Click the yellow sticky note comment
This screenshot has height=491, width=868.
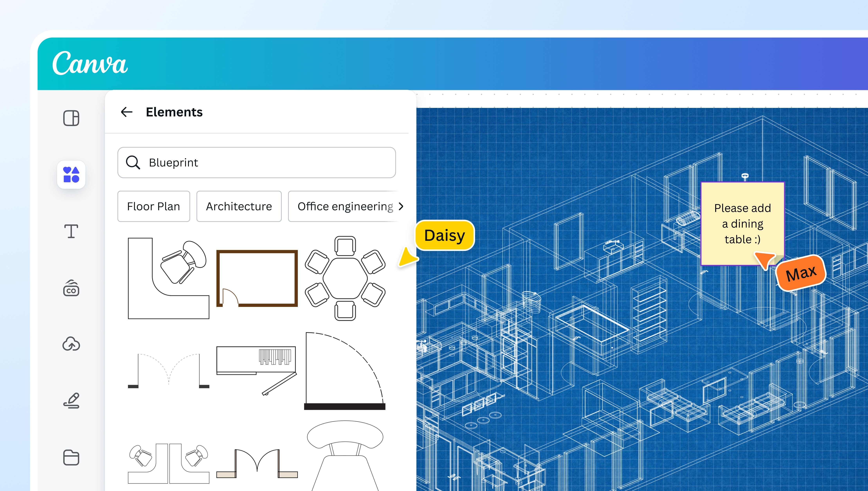(742, 223)
